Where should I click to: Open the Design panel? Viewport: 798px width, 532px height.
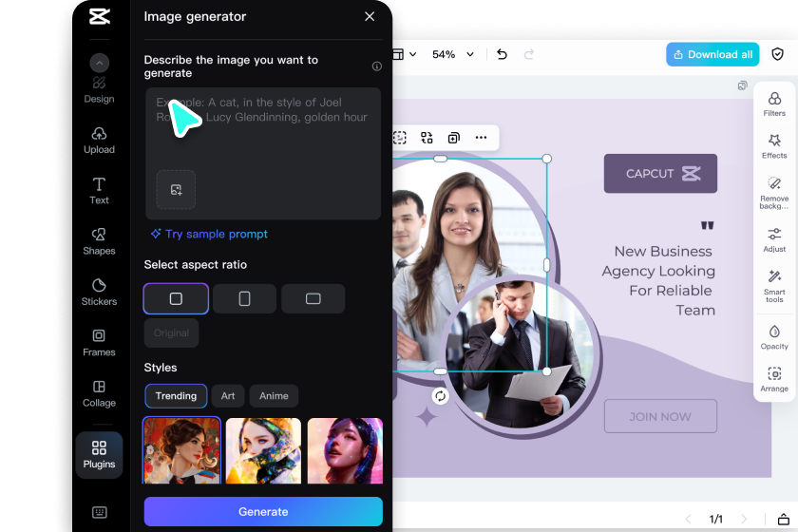click(x=99, y=90)
